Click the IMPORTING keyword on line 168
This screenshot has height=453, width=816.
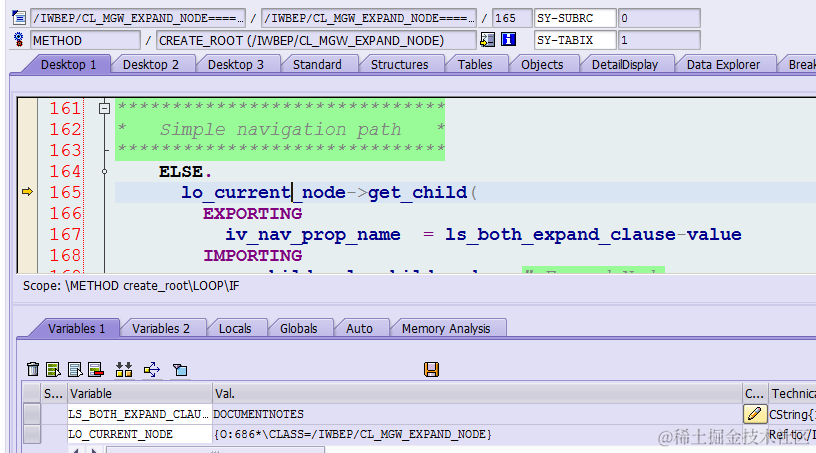click(x=252, y=256)
